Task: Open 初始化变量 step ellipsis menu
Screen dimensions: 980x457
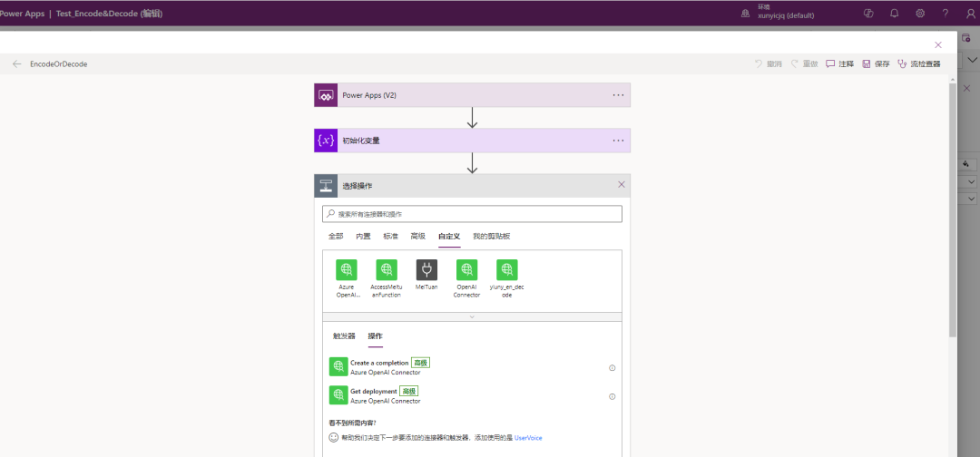Action: (x=618, y=141)
